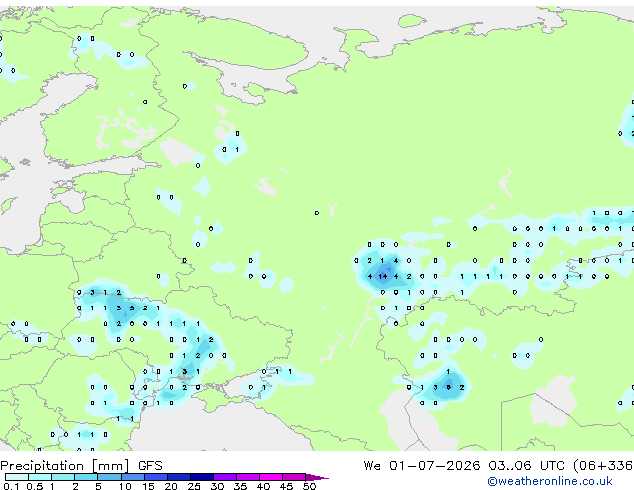The height and width of the screenshot is (490, 634).
Task: Select the 0.5–1 mm legend swatch
Action: tap(40, 477)
